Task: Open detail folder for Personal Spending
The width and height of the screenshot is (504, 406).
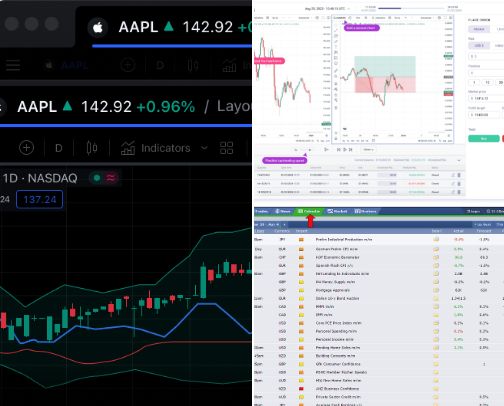Action: coord(436,331)
